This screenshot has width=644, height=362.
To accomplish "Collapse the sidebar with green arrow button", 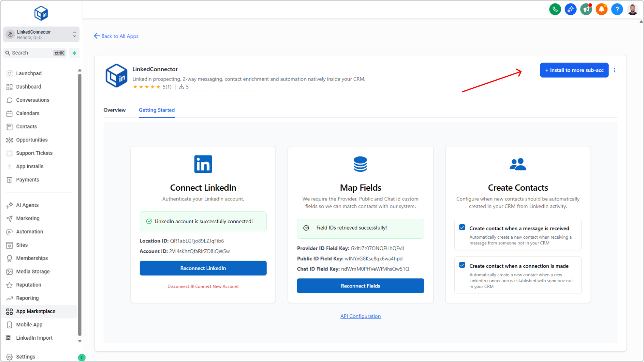I will 82,357.
